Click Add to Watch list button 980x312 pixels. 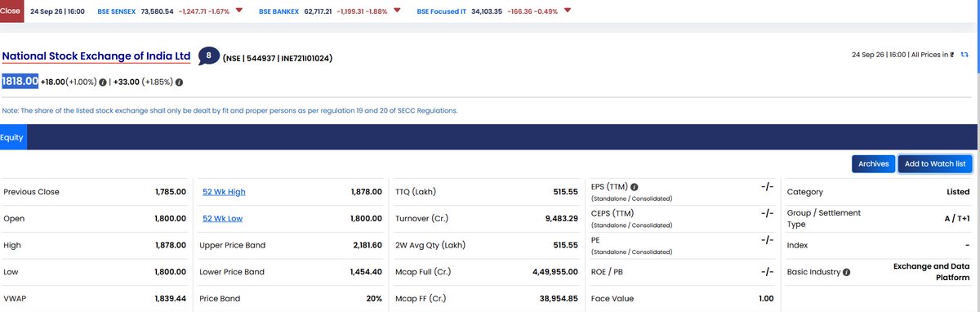coord(935,163)
